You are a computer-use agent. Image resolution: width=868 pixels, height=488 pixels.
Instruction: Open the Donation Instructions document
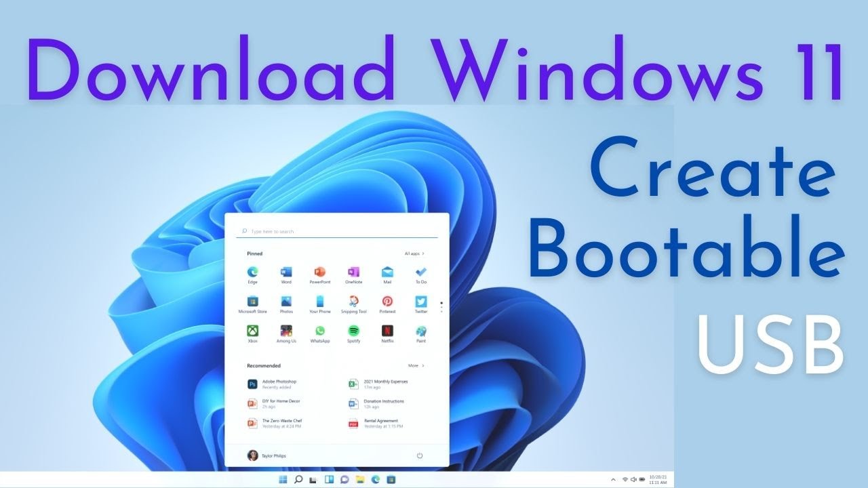(376, 403)
